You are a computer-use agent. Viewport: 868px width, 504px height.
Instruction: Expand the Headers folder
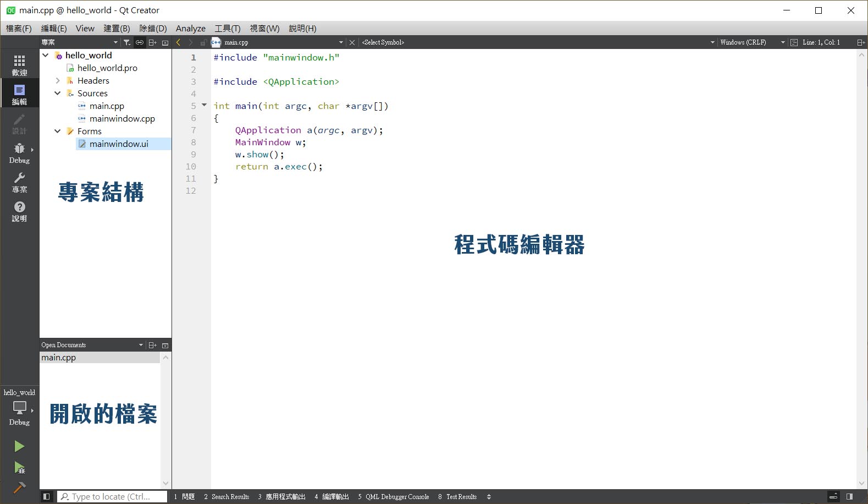(x=58, y=80)
